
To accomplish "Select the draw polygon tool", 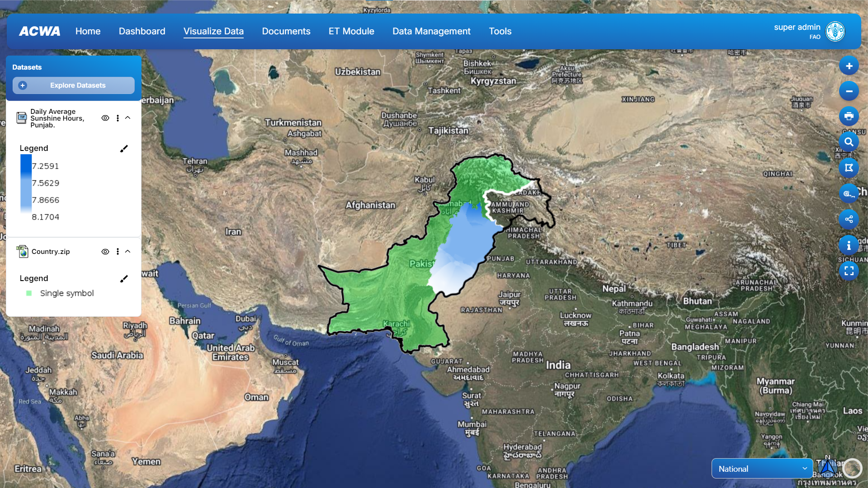I will coord(849,168).
